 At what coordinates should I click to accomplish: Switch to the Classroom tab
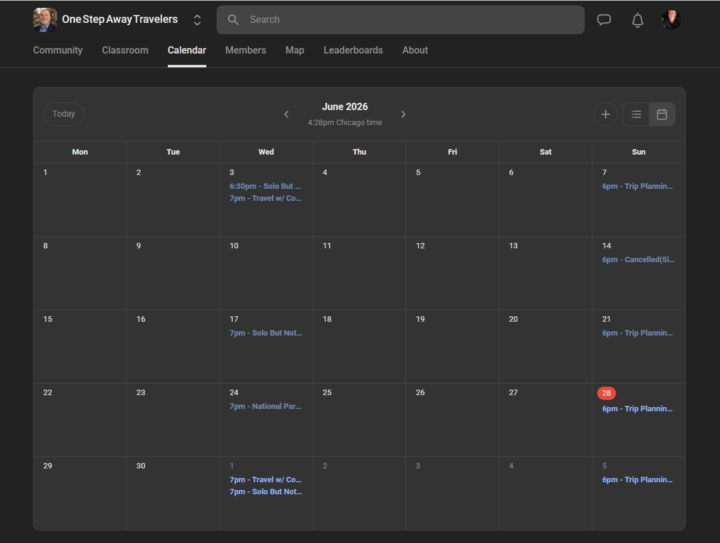125,50
